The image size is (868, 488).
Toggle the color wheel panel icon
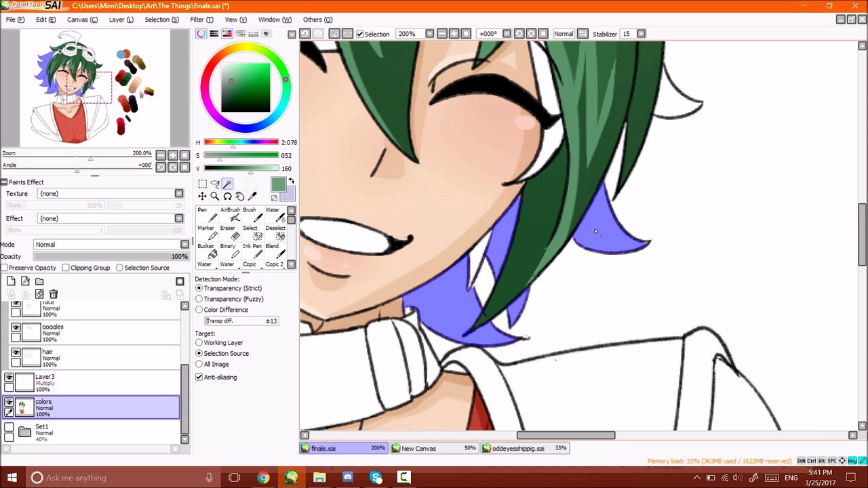pyautogui.click(x=201, y=34)
